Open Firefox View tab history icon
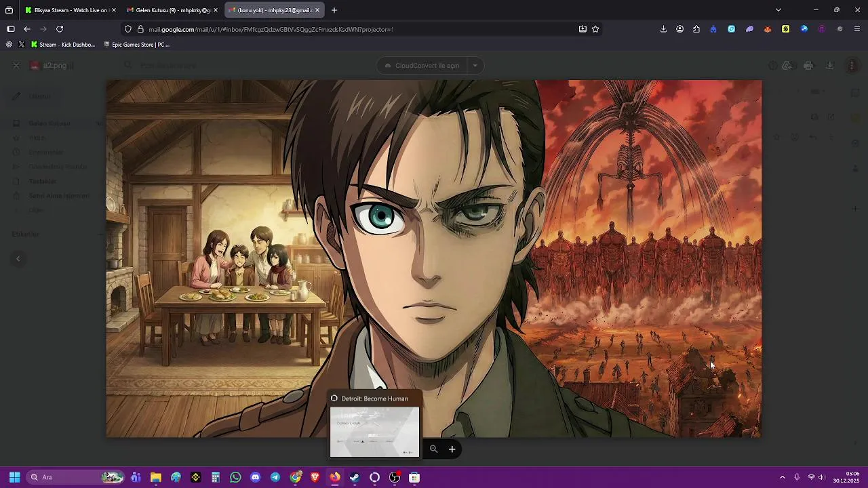The height and width of the screenshot is (488, 868). click(x=9, y=10)
